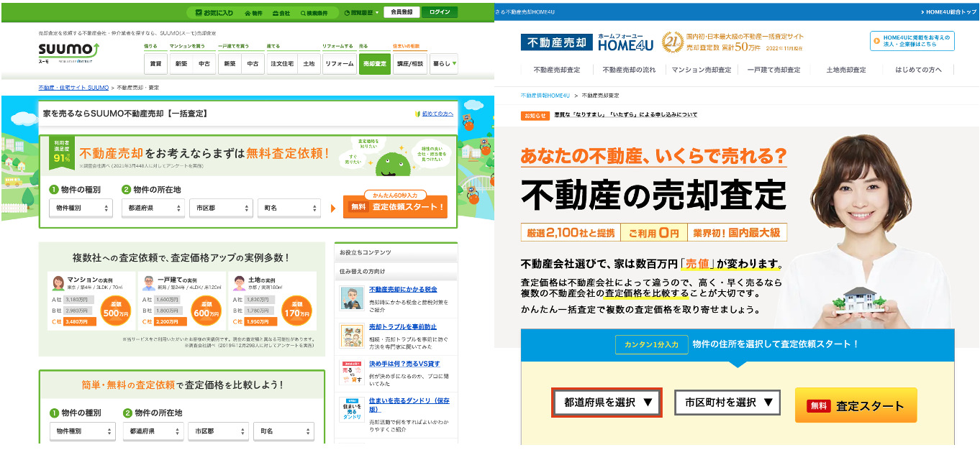Click 不動産・住宅サイト SUUMO breadcrumb link

73,87
